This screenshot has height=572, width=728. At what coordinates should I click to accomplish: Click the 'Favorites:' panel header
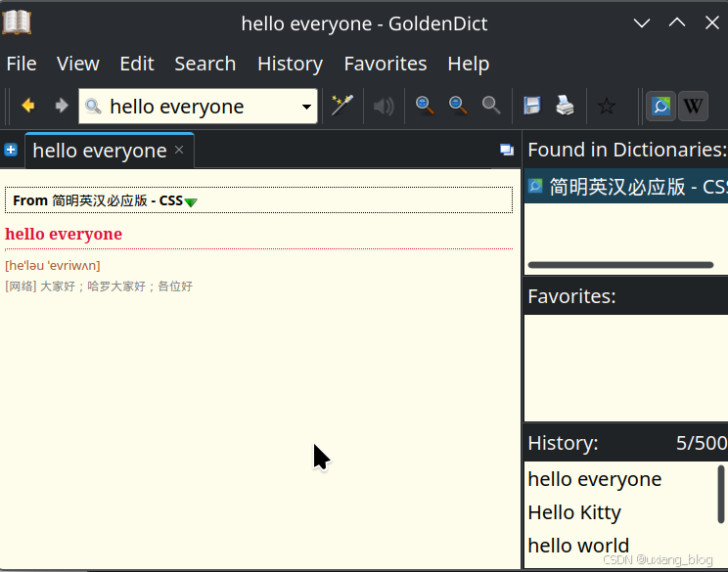coord(571,296)
